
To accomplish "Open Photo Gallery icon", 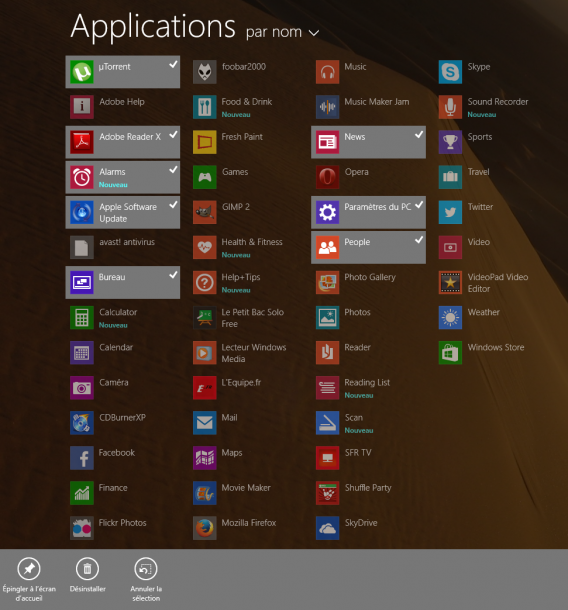I will click(328, 282).
